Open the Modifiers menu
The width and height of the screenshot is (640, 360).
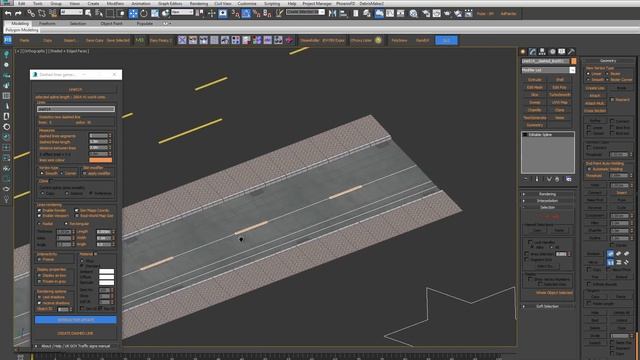115,3
